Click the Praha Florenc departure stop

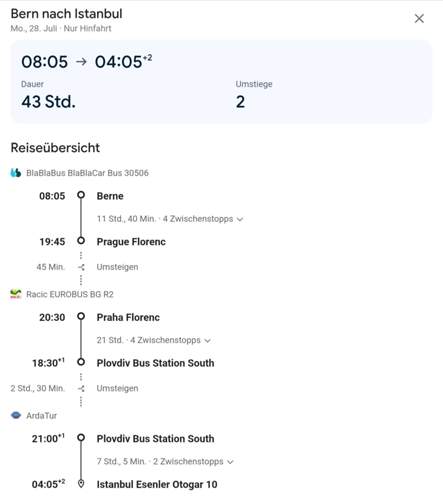click(x=128, y=317)
